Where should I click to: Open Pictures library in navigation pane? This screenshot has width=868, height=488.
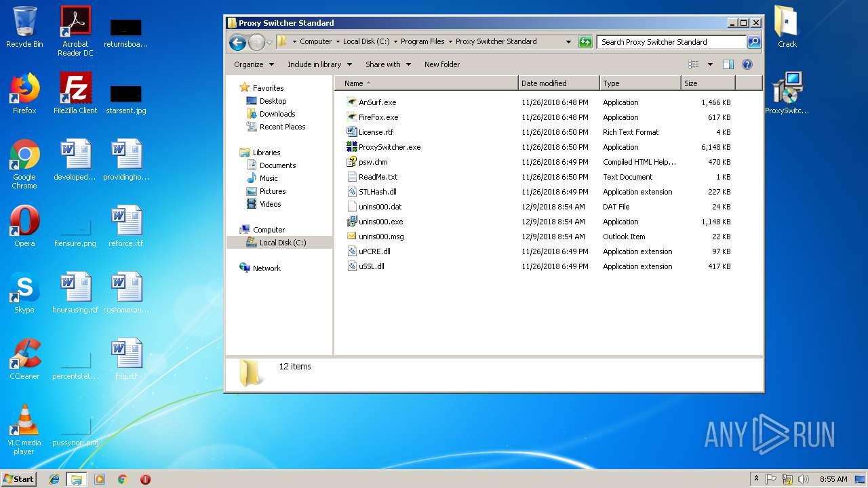pos(273,191)
